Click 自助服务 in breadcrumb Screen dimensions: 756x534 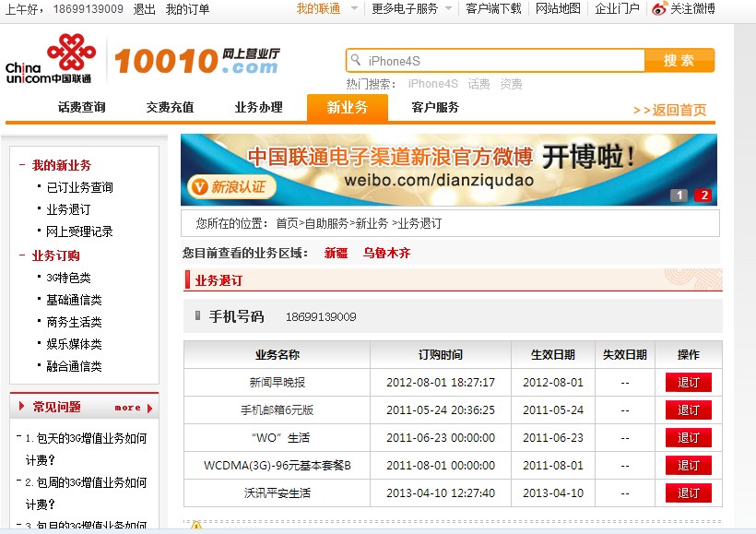coord(327,223)
